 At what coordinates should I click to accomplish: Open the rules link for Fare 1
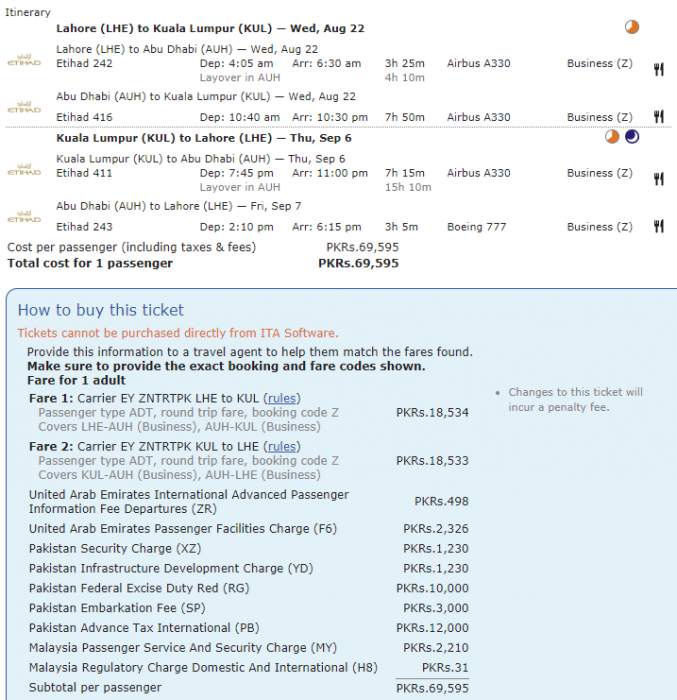click(x=282, y=398)
